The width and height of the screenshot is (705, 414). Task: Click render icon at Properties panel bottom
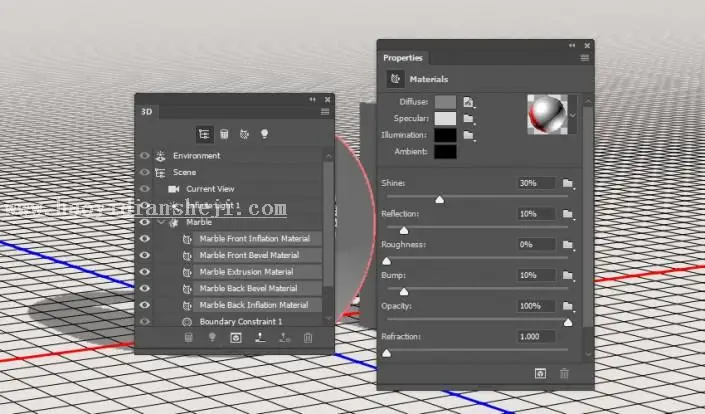(540, 374)
